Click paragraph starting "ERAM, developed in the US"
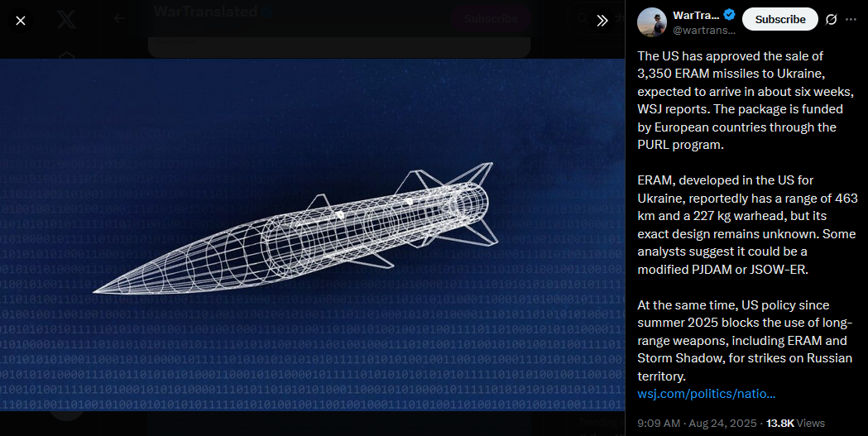 tap(746, 225)
